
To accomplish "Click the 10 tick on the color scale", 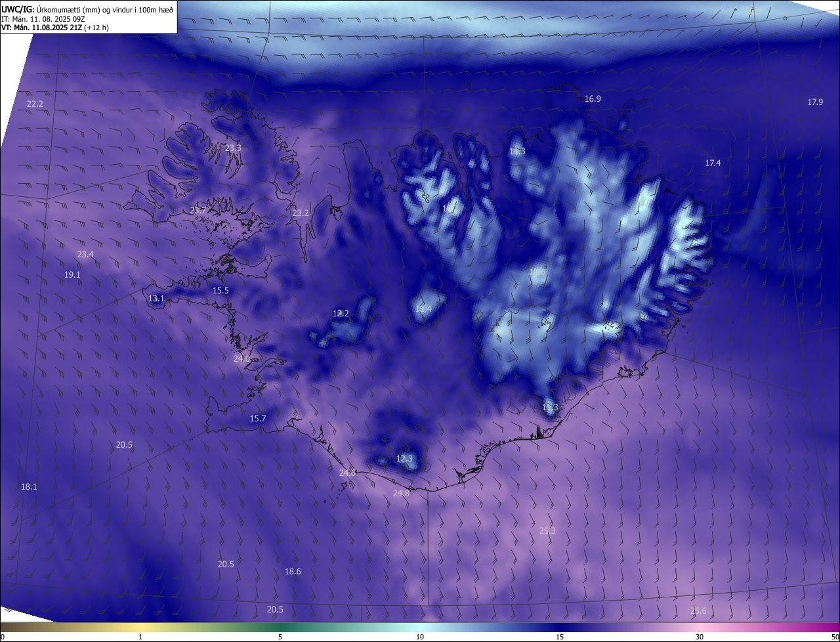I will click(x=420, y=637).
